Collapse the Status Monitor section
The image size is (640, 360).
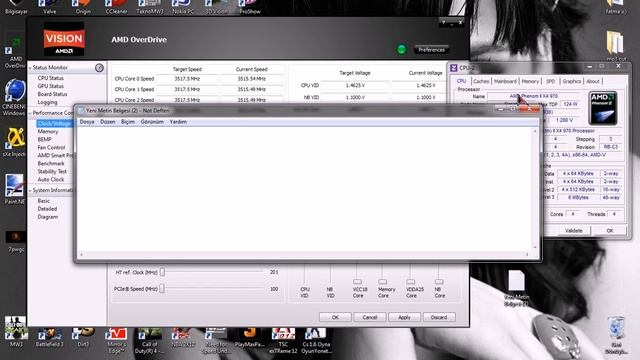30,68
